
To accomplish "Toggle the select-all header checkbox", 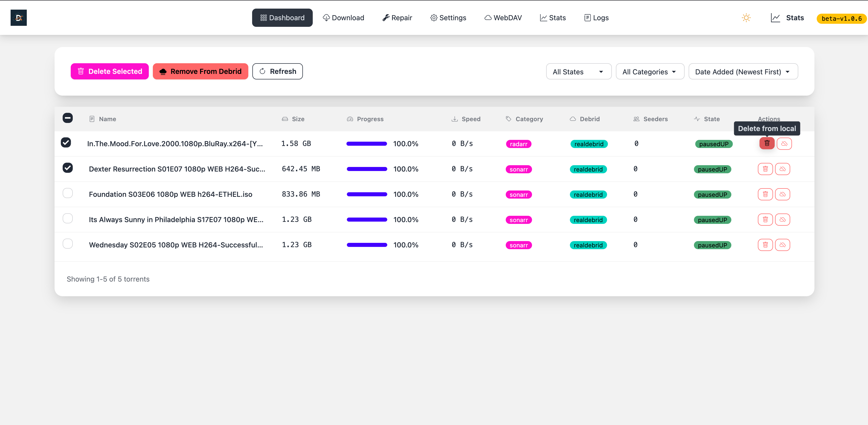I will pos(68,118).
